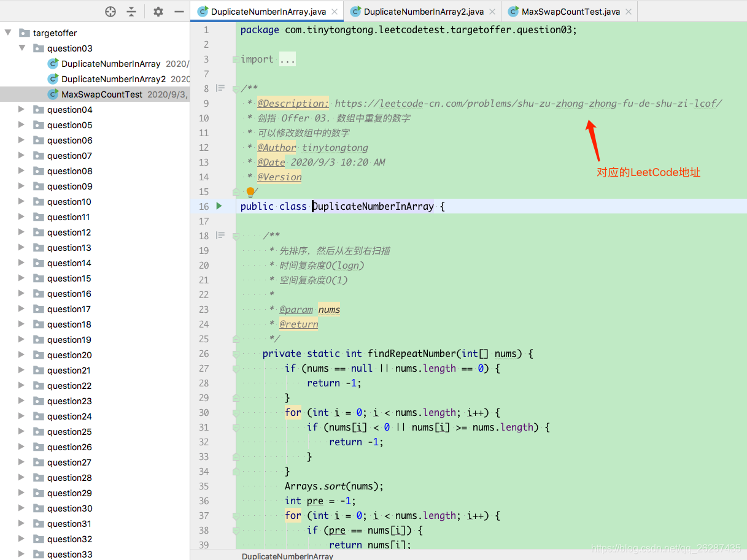Select DuplicateNumberInArray file in tree
Screen dimensions: 747x560
click(x=111, y=64)
